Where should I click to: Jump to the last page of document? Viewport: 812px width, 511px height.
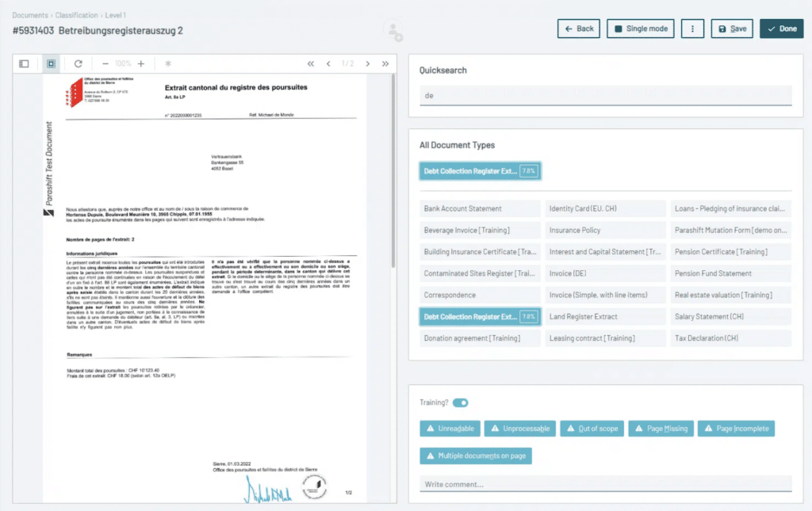385,63
